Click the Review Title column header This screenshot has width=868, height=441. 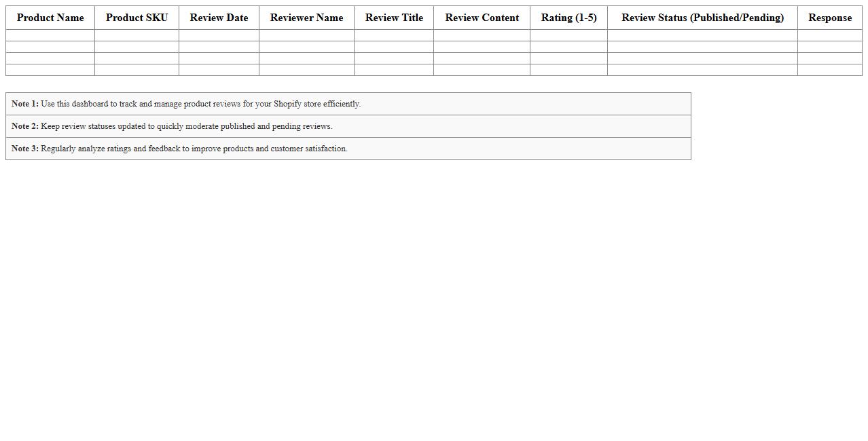[394, 18]
